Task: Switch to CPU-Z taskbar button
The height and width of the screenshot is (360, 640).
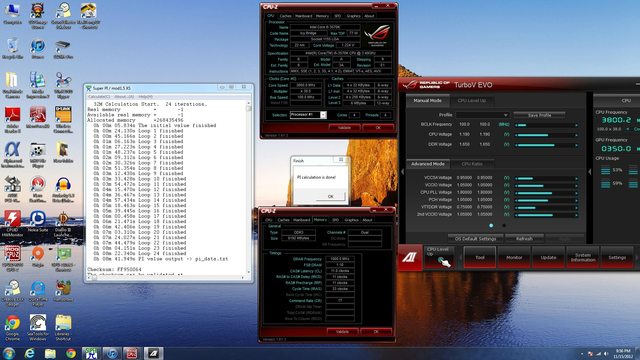Action: pos(132,353)
